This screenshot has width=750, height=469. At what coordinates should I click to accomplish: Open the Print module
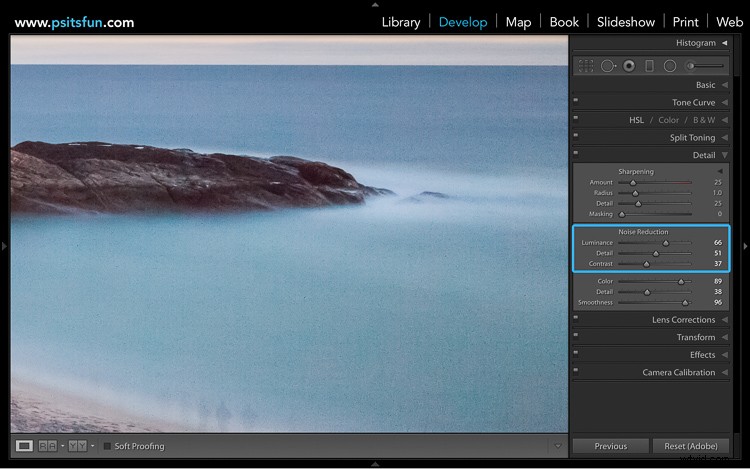point(685,22)
